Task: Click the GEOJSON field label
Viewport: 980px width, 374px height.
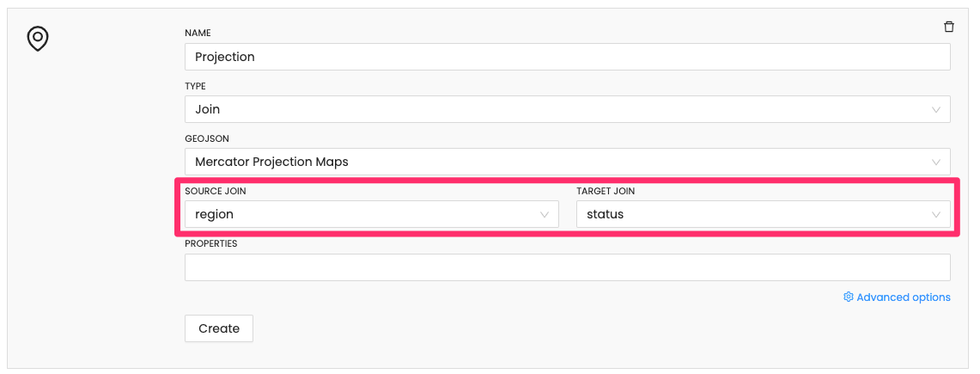Action: [x=207, y=138]
